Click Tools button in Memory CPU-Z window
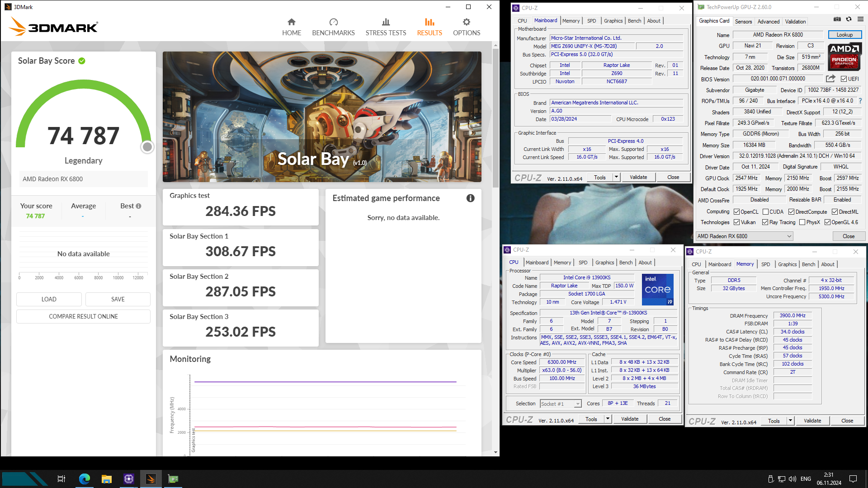 pos(774,421)
